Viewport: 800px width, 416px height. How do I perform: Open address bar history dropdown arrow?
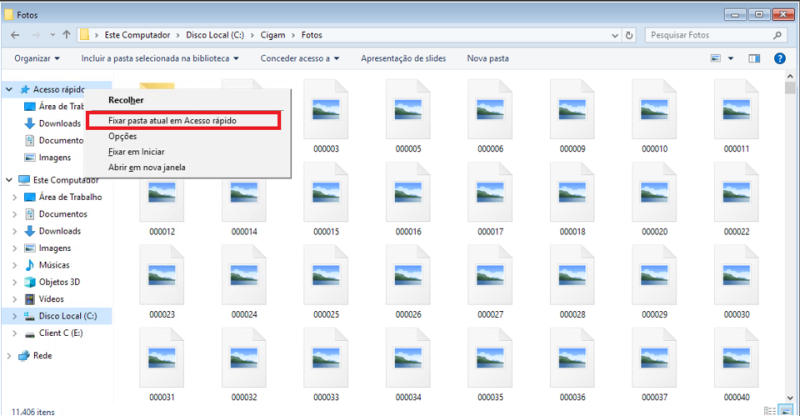[x=615, y=35]
